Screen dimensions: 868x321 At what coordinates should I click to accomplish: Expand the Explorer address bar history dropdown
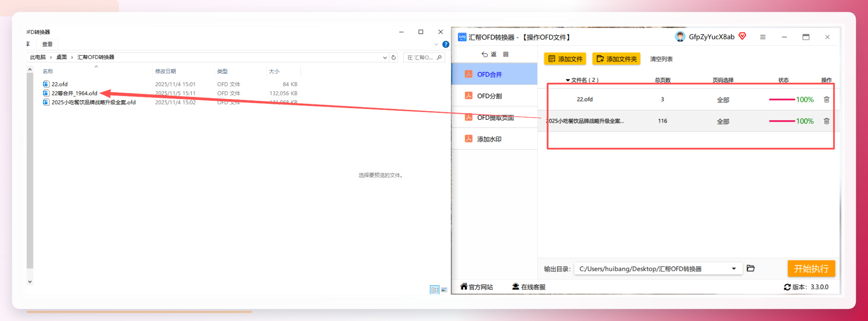point(385,57)
